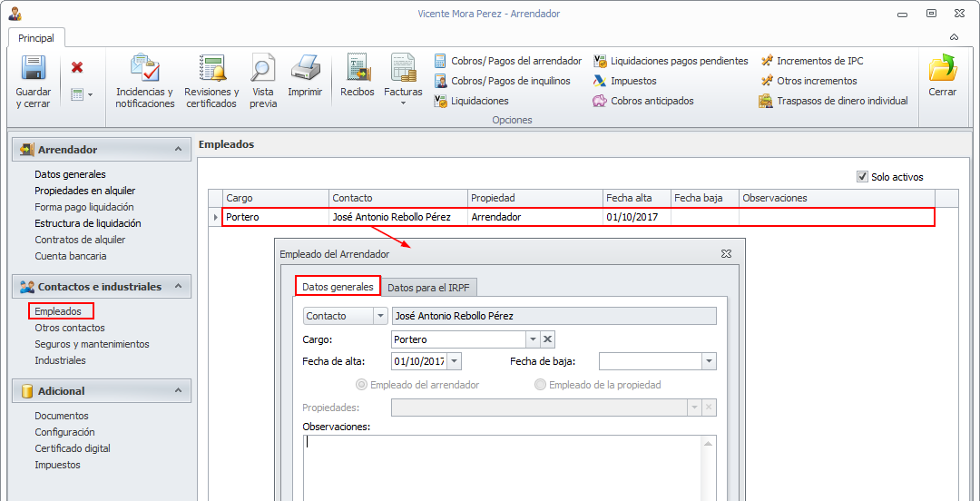Open the Impuestos ribbon option
980x501 pixels.
(625, 81)
